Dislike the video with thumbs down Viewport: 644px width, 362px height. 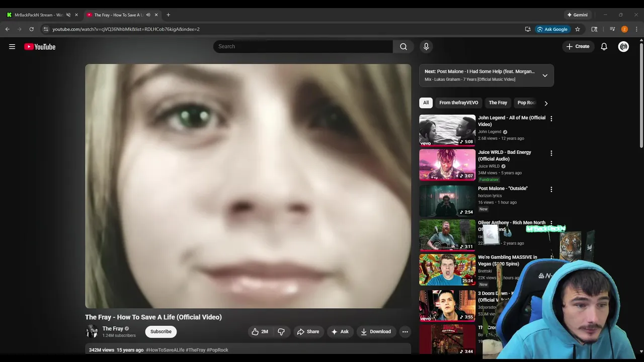pyautogui.click(x=281, y=331)
